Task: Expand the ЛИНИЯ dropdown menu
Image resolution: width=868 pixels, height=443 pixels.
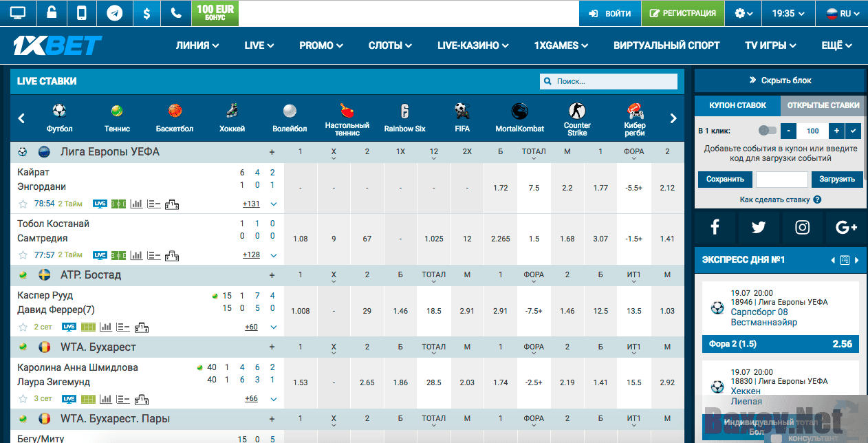Action: coord(197,45)
